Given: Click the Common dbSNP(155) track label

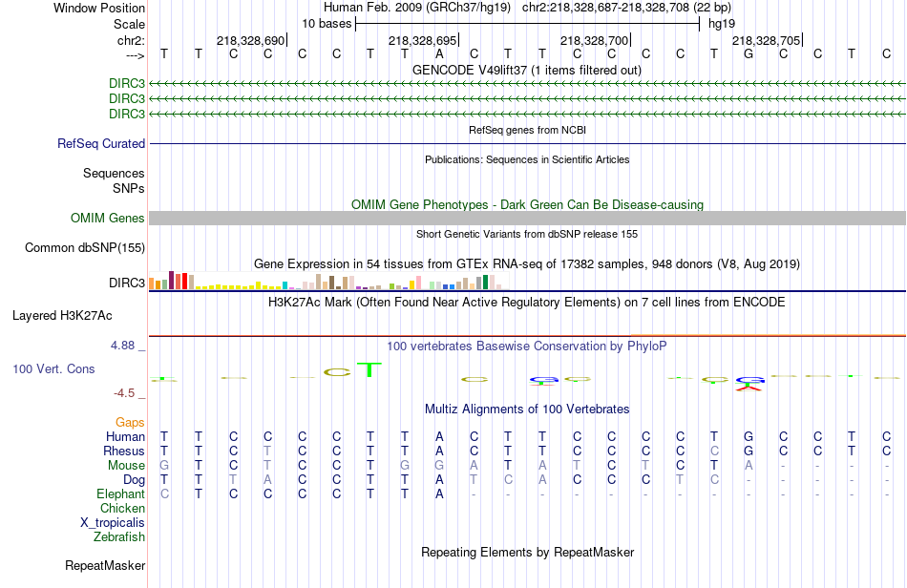Looking at the screenshot, I should [x=85, y=247].
